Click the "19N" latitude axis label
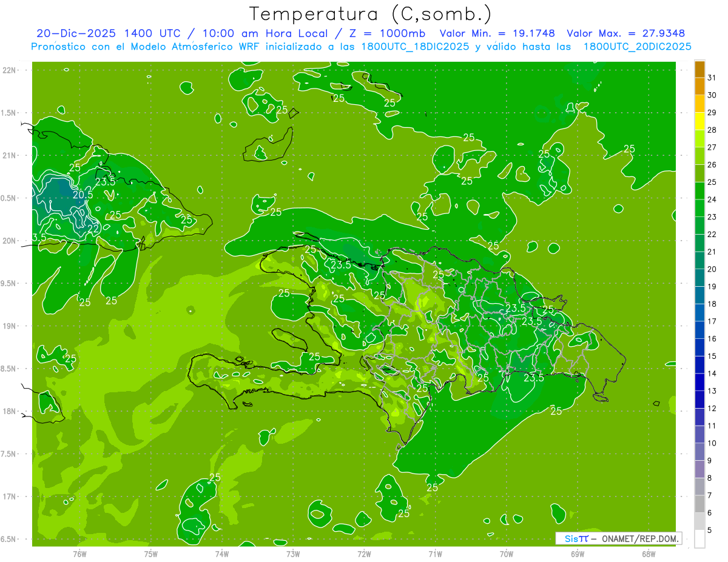This screenshot has width=728, height=562. [9, 326]
